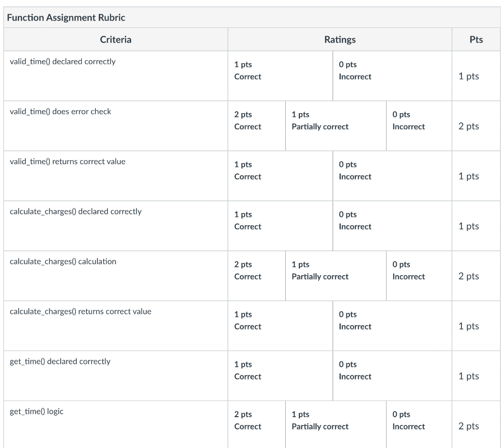Screen dimensions: 501x448
Task: Select Incorrect rating for valid_time() declared correctly
Action: click(392, 76)
